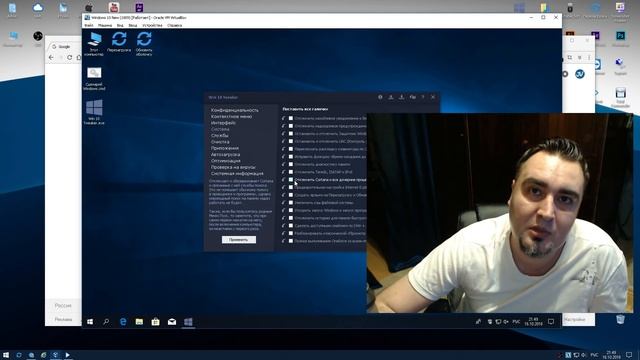Click the 'Настройки' link in the Chrome window
640x360 pixels.
click(575, 320)
